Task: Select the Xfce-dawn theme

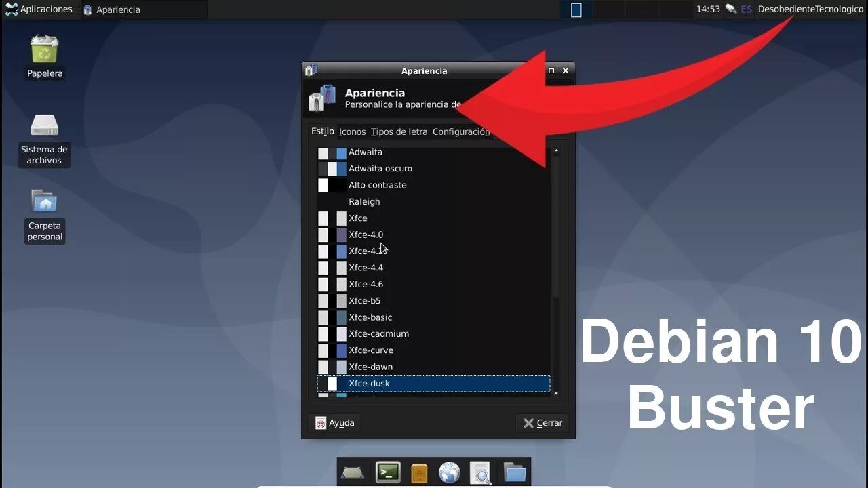Action: pyautogui.click(x=433, y=367)
